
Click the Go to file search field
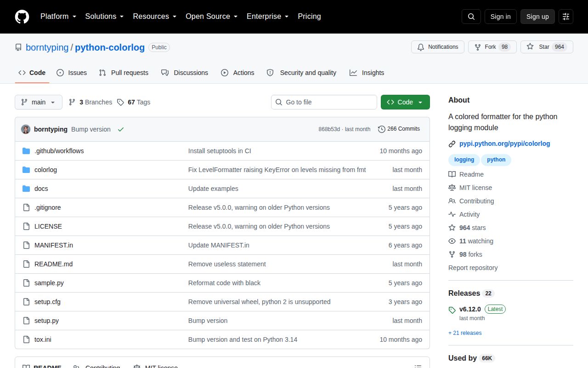[x=324, y=102]
